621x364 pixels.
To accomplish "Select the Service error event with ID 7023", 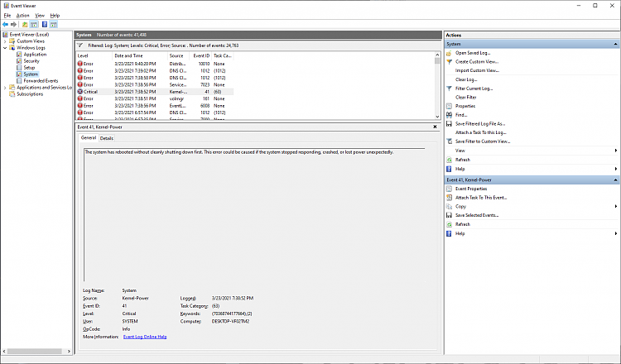I will (x=155, y=84).
